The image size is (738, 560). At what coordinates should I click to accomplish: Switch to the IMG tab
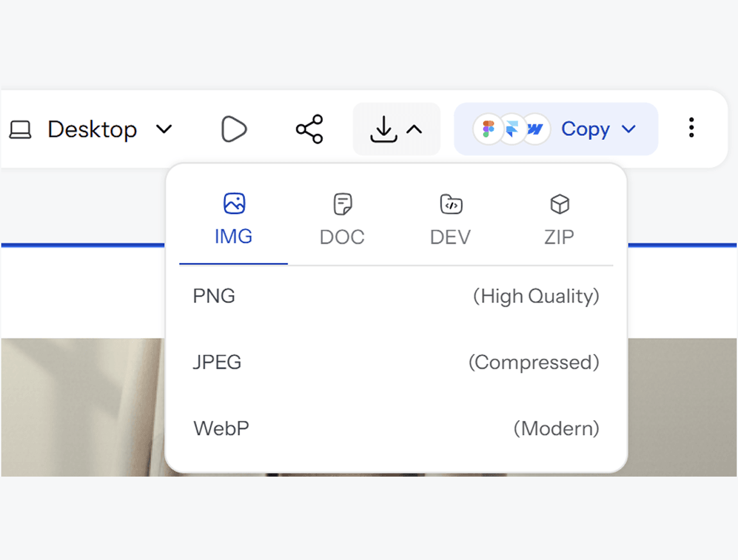[234, 218]
